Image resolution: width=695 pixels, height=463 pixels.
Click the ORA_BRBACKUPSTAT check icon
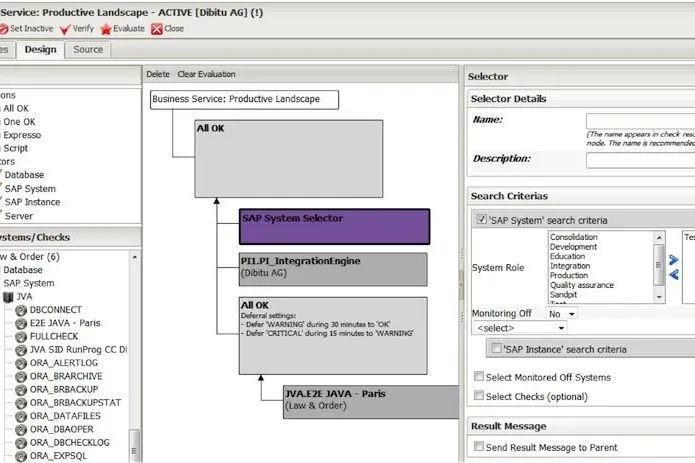point(21,403)
